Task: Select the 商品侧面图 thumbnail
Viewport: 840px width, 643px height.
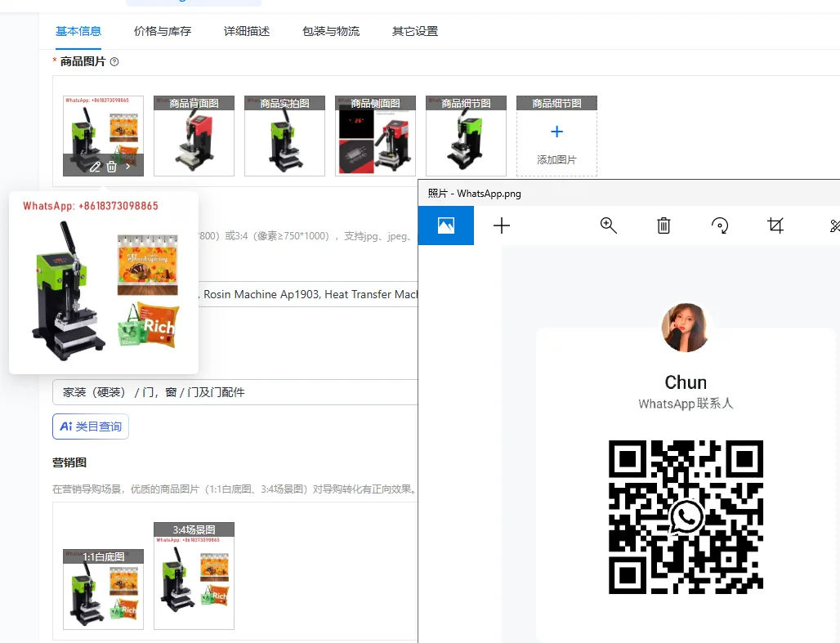Action: [x=375, y=136]
